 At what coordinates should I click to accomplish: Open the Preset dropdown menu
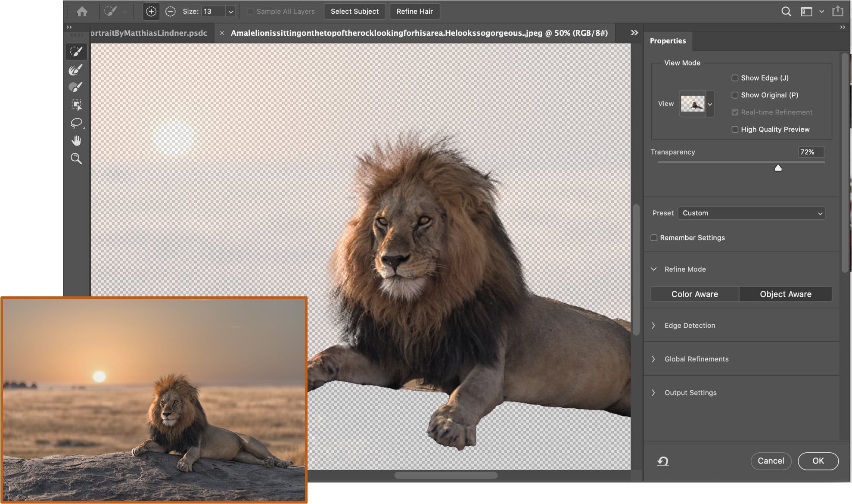point(751,213)
